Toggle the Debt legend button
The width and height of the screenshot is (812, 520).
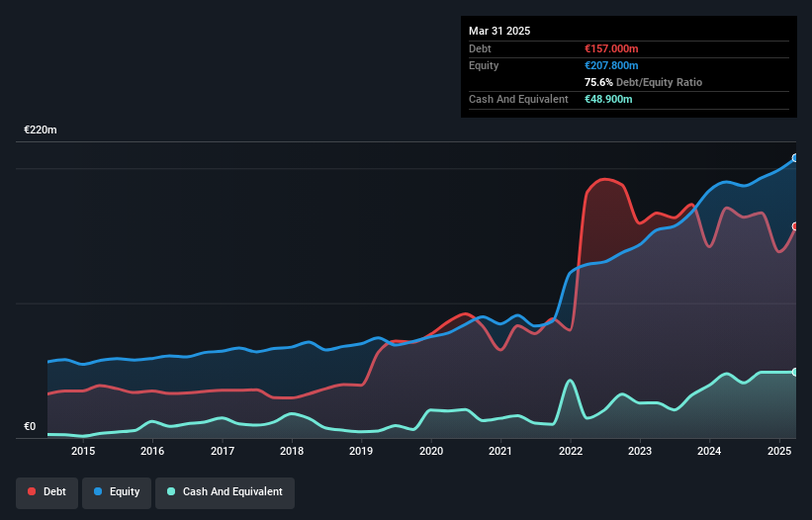[x=47, y=492]
